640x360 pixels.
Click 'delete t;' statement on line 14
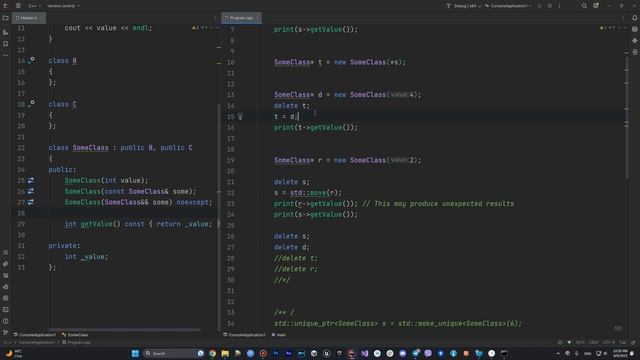pyautogui.click(x=292, y=106)
